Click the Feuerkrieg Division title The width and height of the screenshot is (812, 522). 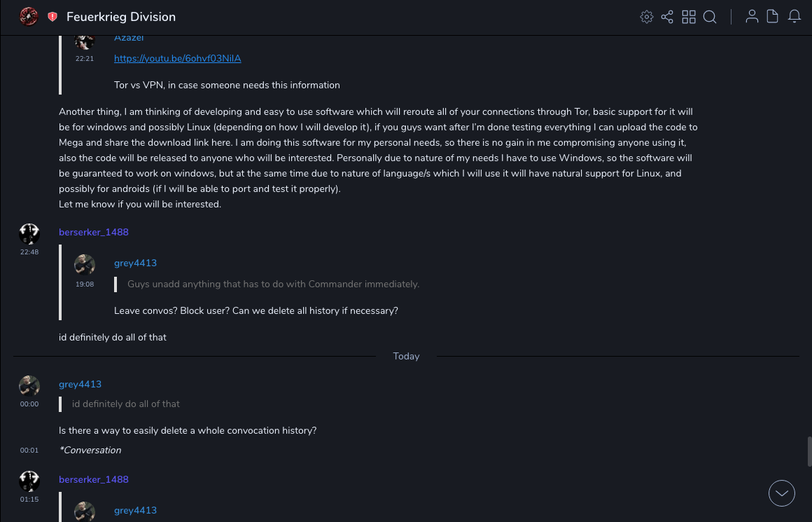coord(121,17)
